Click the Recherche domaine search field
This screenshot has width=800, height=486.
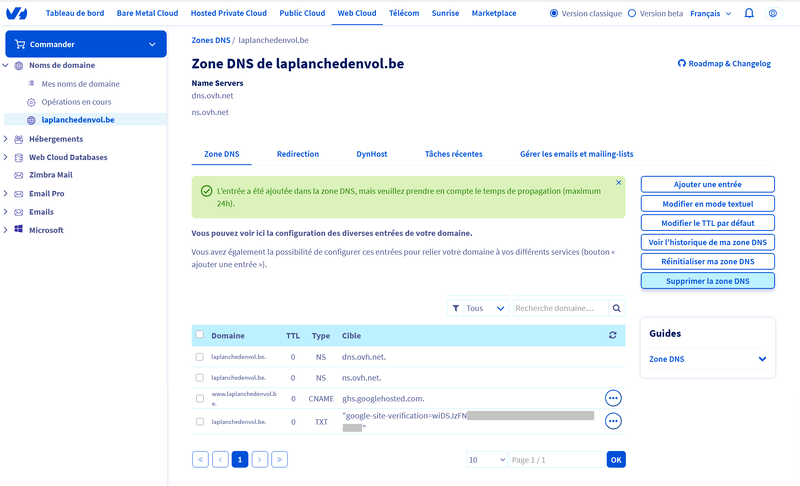point(560,308)
